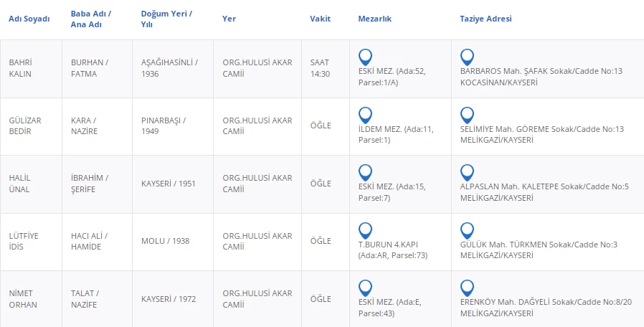Select the Mezarlık column header
This screenshot has height=327, width=644.
point(374,19)
